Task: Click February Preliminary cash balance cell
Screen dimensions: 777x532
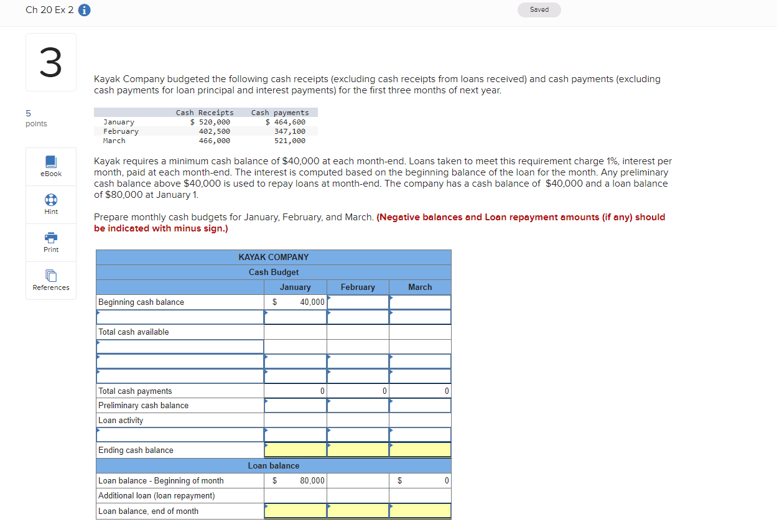Action: click(x=358, y=405)
